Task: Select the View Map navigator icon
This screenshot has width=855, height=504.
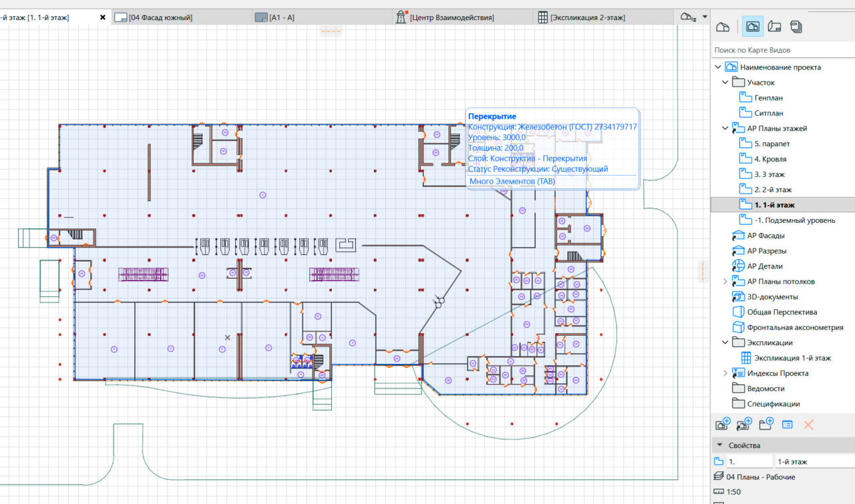Action: click(x=752, y=27)
